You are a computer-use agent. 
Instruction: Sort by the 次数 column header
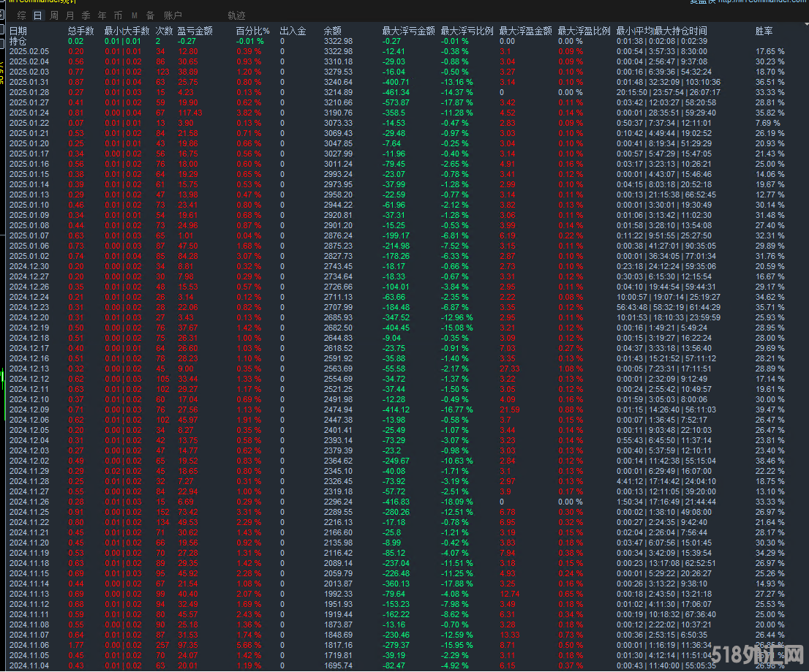pyautogui.click(x=164, y=31)
